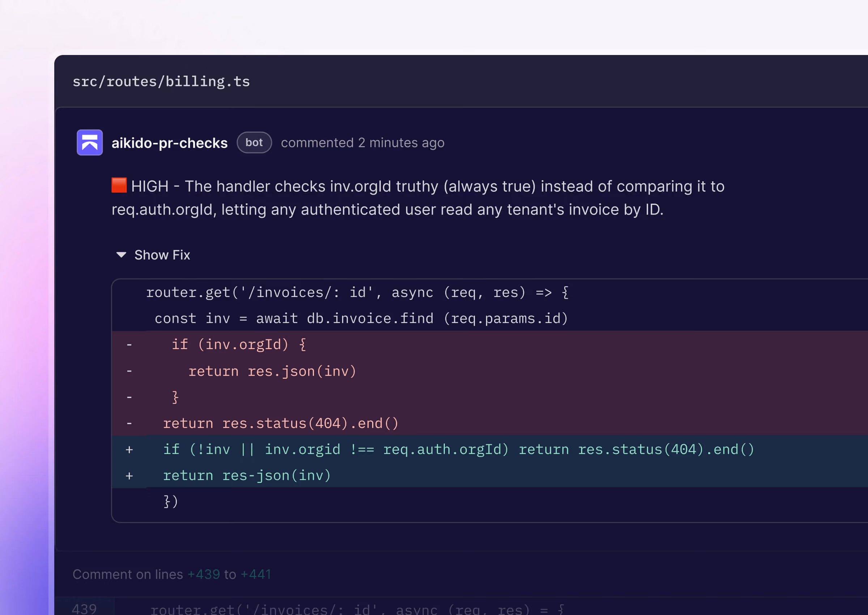Click the minus marker of status(404) line
The width and height of the screenshot is (868, 615).
coord(129,423)
